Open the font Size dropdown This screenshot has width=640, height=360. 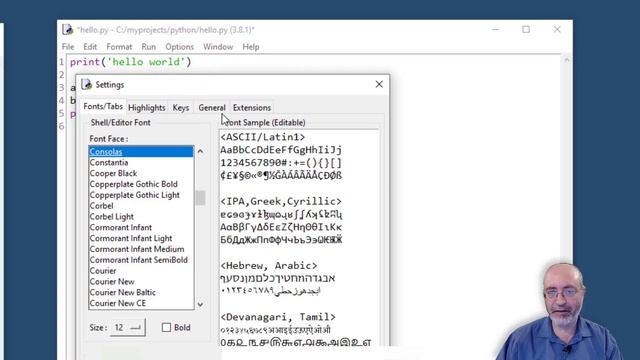(x=127, y=327)
